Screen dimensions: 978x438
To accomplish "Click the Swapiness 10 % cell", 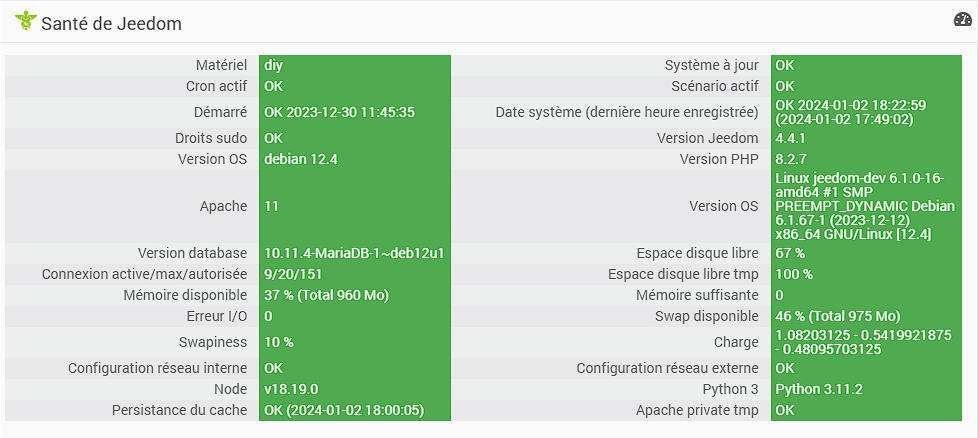I will (x=355, y=343).
